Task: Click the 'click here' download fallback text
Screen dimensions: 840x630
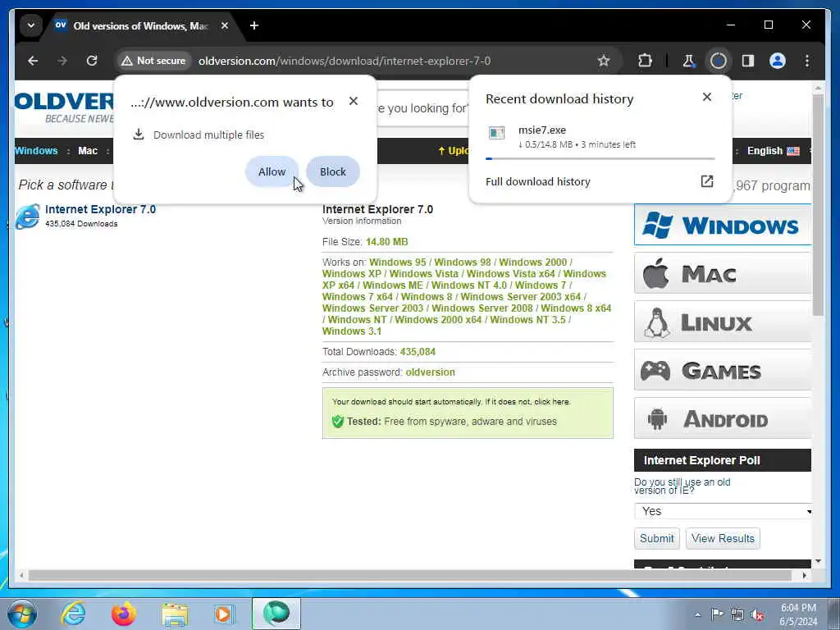Action: pyautogui.click(x=552, y=402)
